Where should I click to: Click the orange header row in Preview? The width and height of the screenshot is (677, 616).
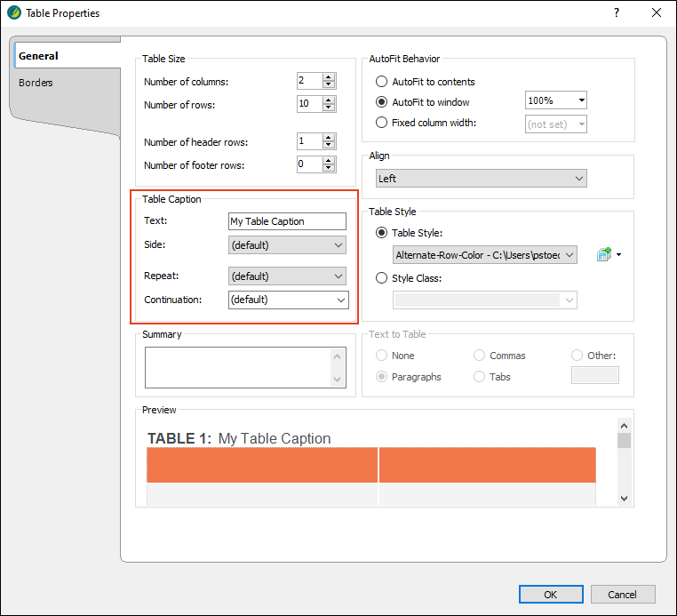point(370,465)
